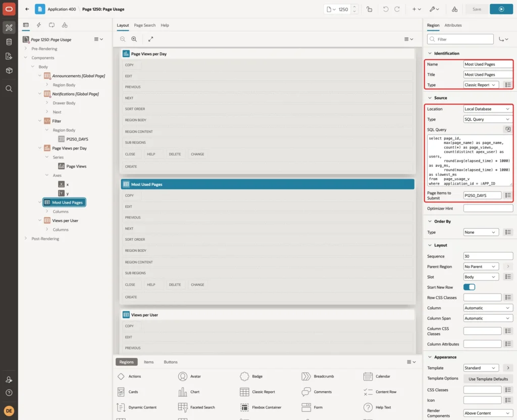Open the layout options menu

[408, 39]
